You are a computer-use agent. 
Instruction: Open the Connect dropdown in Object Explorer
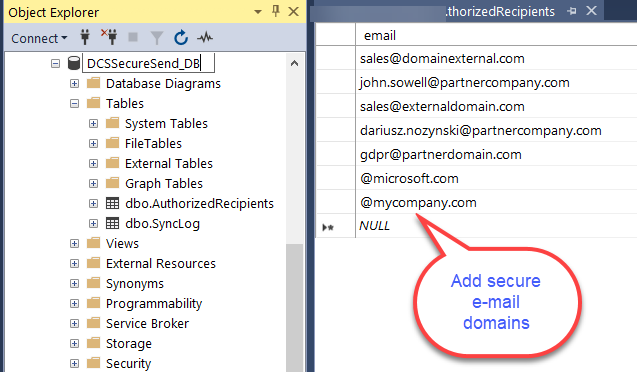click(39, 39)
